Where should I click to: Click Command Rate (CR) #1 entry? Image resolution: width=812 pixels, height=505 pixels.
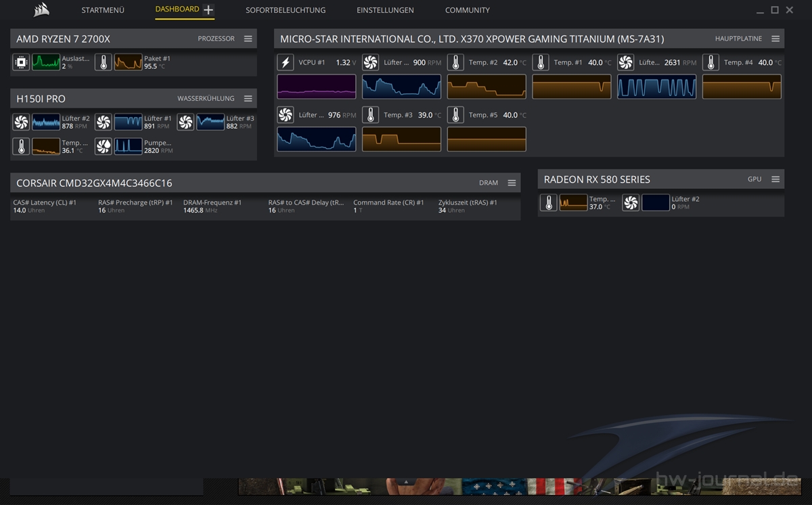pos(388,206)
